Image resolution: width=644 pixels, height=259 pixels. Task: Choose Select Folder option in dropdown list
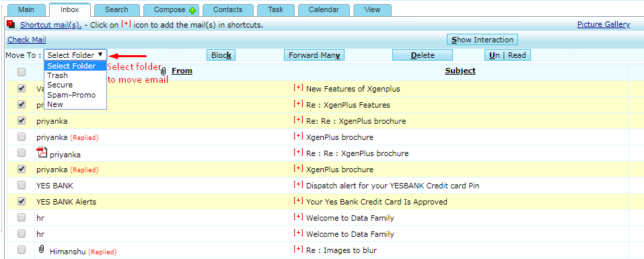click(75, 66)
